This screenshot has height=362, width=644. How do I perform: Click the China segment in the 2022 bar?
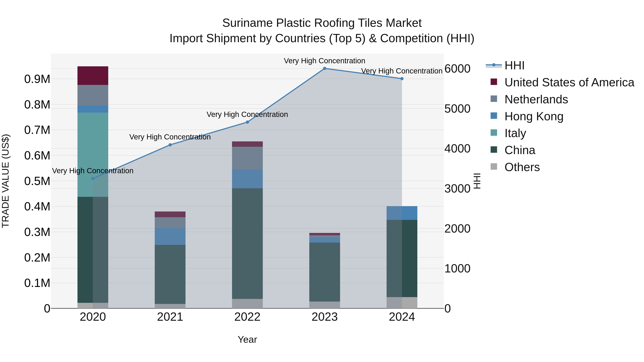point(247,244)
